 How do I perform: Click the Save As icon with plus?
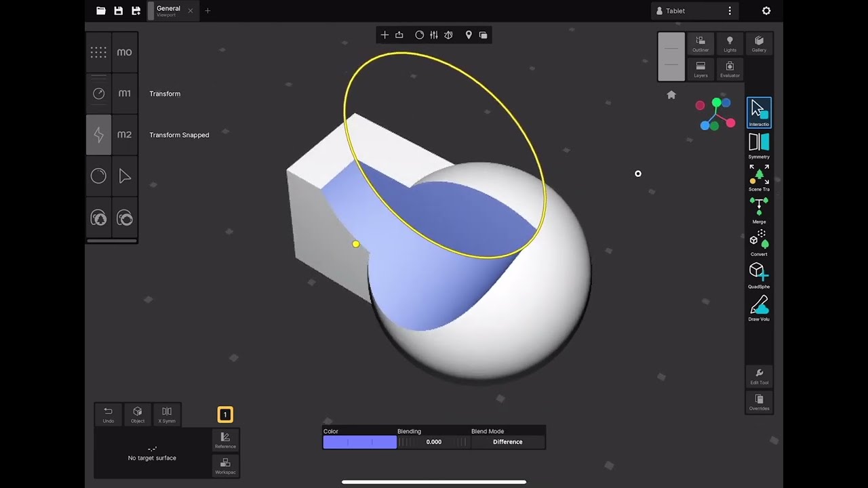tap(136, 11)
